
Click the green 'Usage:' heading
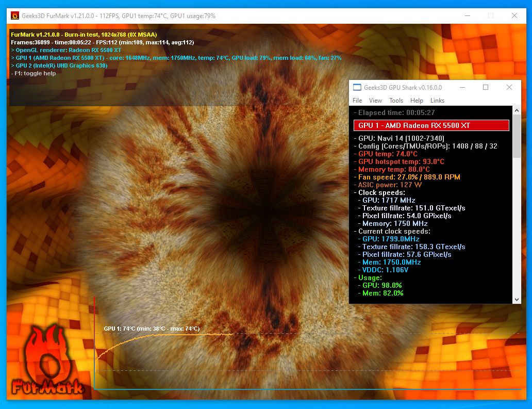[368, 277]
